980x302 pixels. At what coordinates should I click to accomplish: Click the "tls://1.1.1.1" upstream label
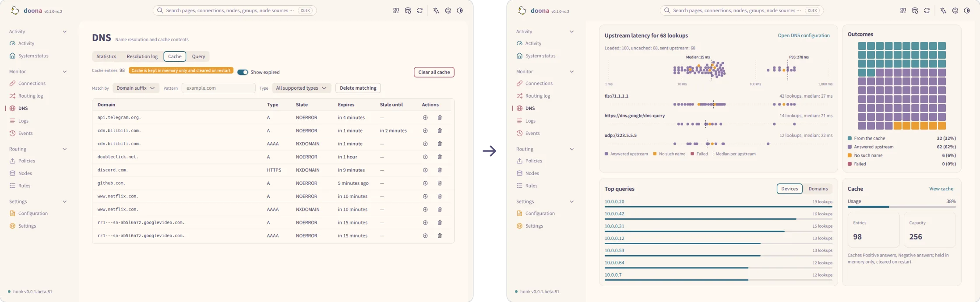pos(616,96)
